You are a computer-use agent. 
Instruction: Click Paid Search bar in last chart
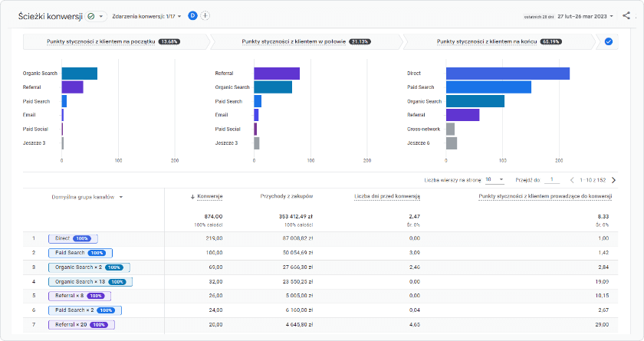click(489, 87)
